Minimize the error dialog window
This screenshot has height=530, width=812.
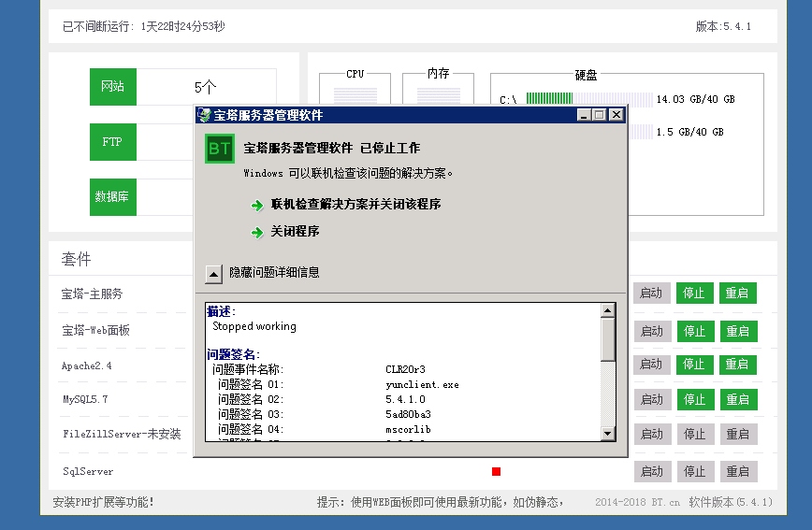click(584, 115)
